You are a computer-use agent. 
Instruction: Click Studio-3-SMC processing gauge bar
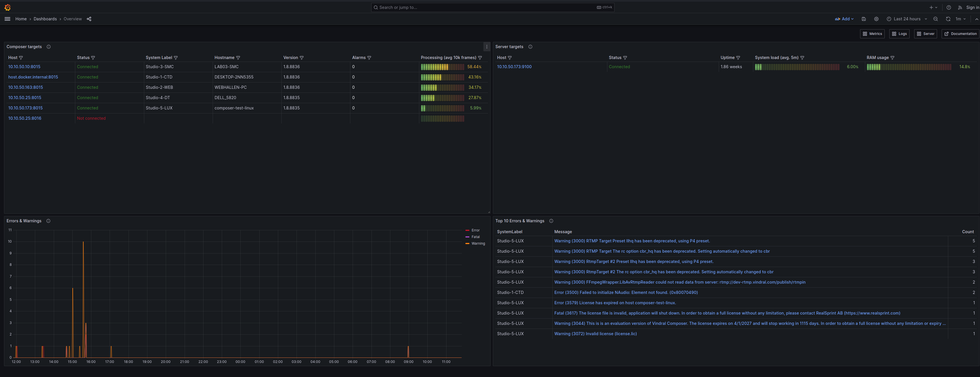442,67
